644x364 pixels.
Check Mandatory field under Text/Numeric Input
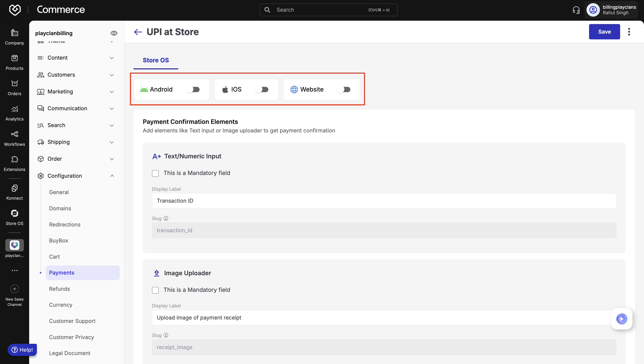(x=155, y=173)
